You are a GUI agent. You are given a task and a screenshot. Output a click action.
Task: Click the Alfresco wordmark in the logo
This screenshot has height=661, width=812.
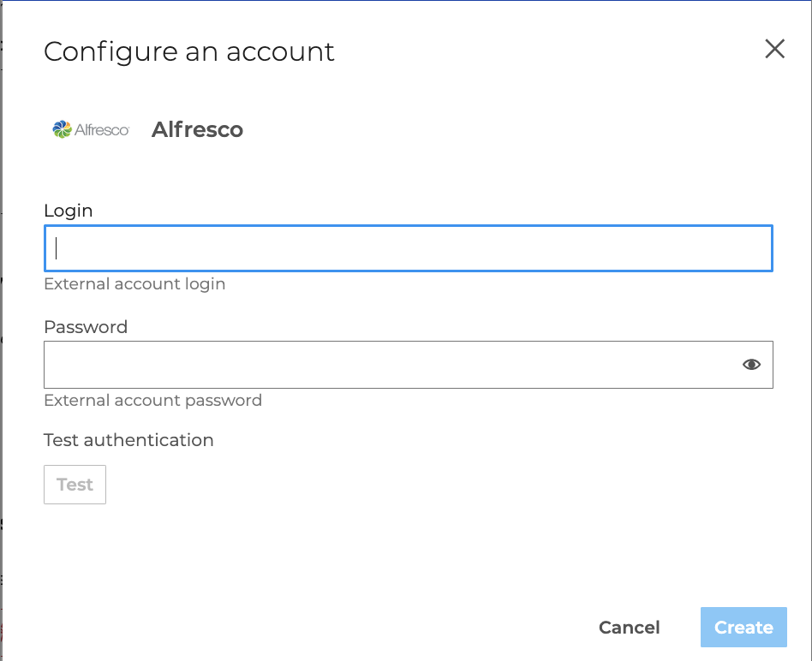(x=101, y=130)
